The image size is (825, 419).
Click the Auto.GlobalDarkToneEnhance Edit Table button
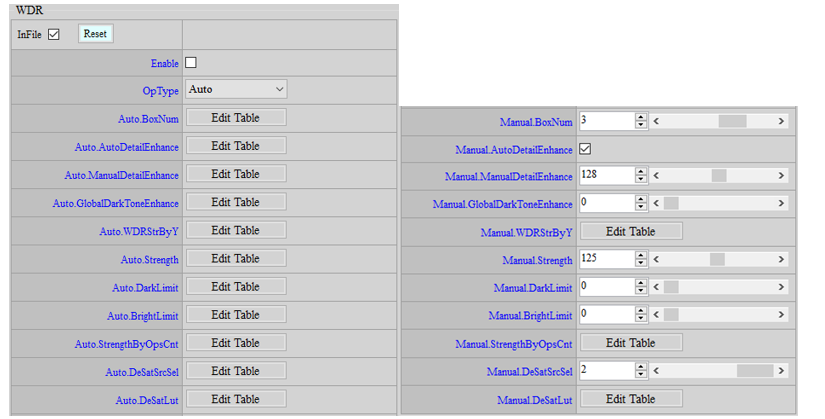point(235,202)
